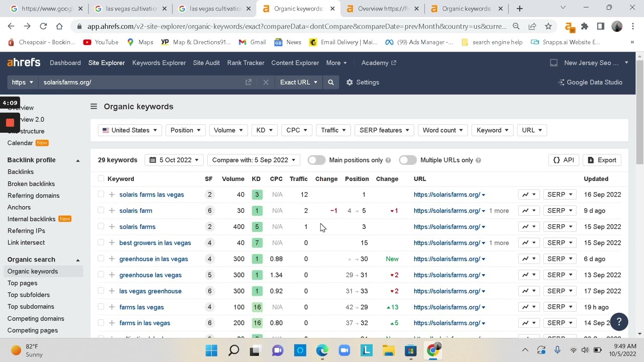Open chart button for best growers in las vegas

point(529,243)
